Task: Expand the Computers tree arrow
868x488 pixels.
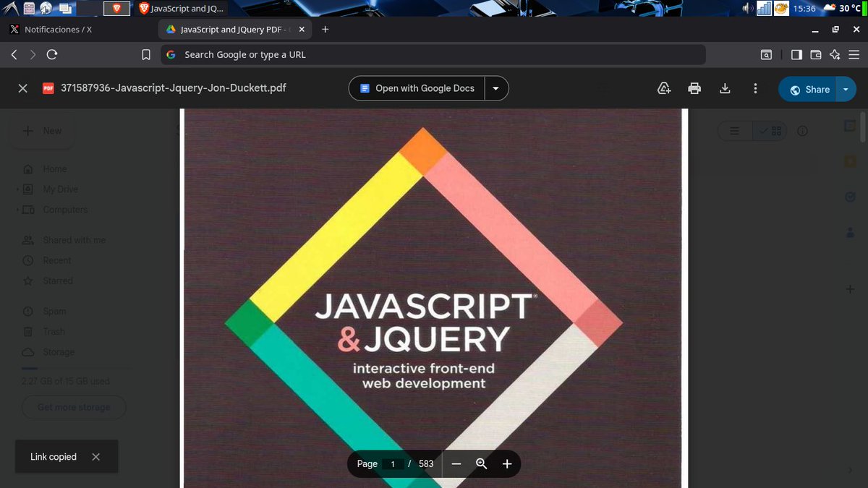Action: click(17, 210)
